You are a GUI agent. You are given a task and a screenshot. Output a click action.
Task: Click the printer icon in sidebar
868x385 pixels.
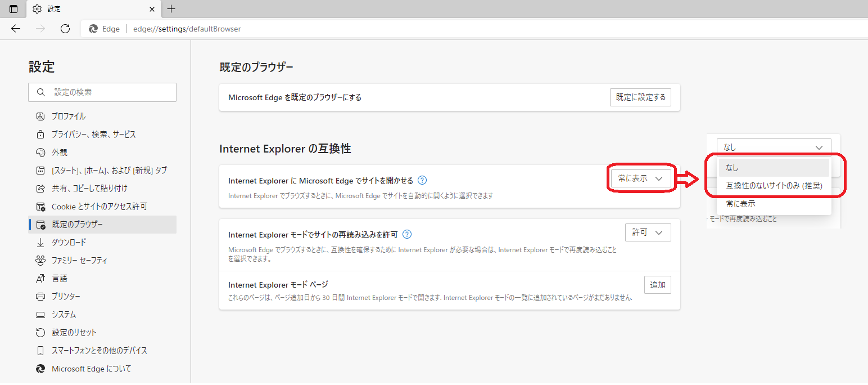click(40, 297)
